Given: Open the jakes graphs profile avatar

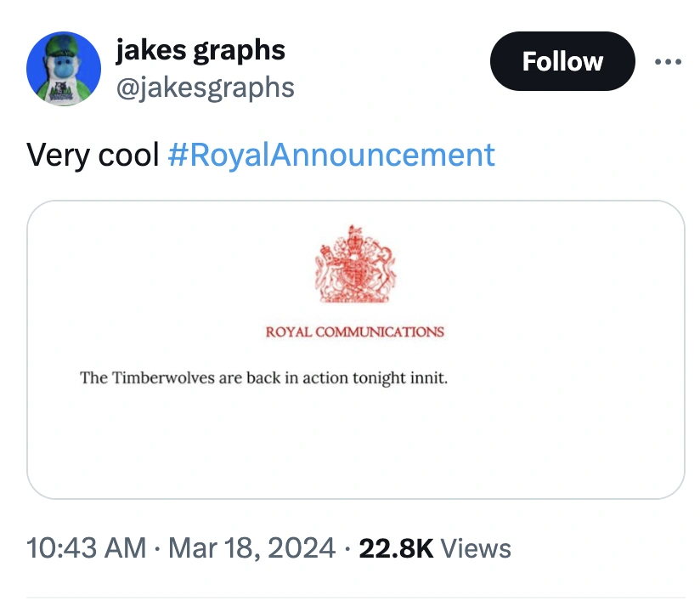Looking at the screenshot, I should tap(65, 69).
